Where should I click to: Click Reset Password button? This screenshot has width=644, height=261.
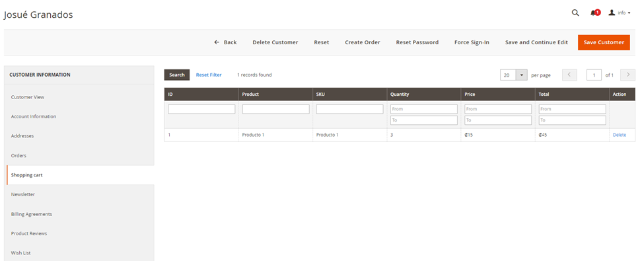tap(417, 42)
